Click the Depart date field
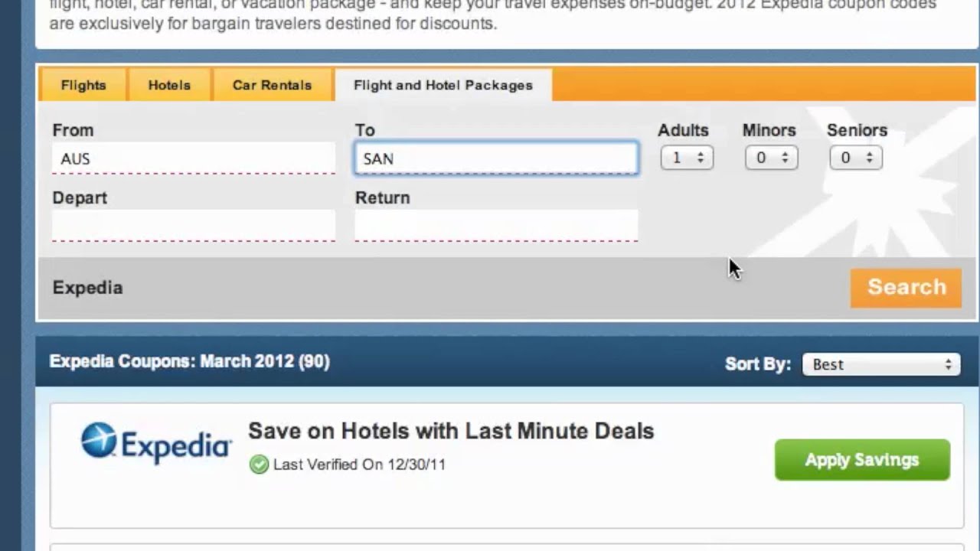The image size is (980, 551). (193, 226)
